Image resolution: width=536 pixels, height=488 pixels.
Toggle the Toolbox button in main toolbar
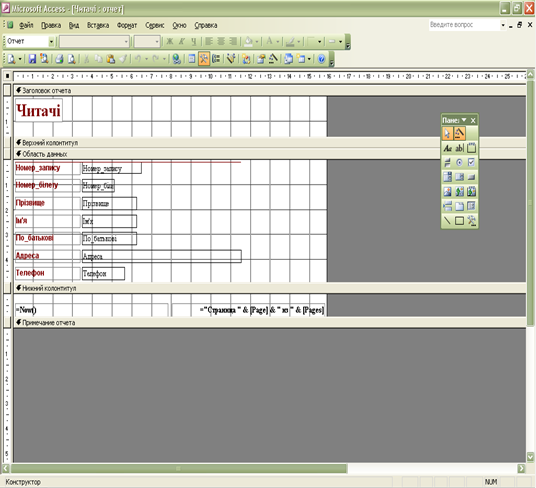pos(204,59)
